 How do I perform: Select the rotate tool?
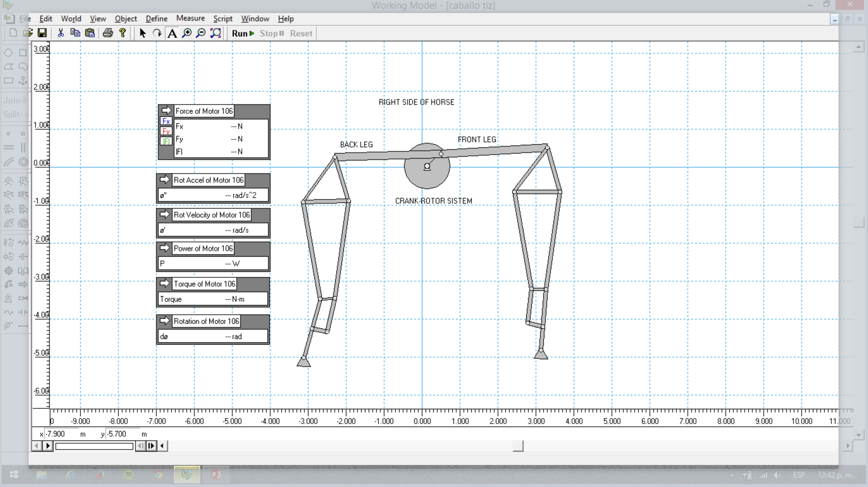tap(157, 33)
